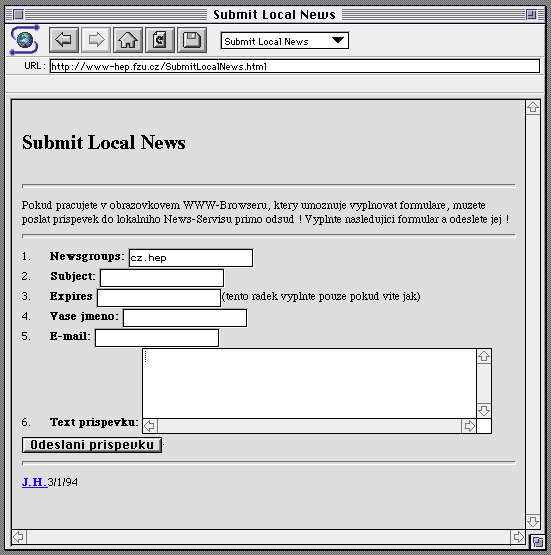Click the window zoom box in title bar
551x555 pixels.
coord(531,15)
